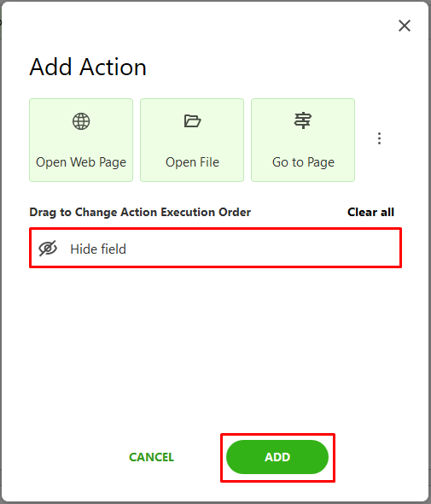Click Drag to Change Action Execution Order label
431x504 pixels.
pyautogui.click(x=140, y=213)
